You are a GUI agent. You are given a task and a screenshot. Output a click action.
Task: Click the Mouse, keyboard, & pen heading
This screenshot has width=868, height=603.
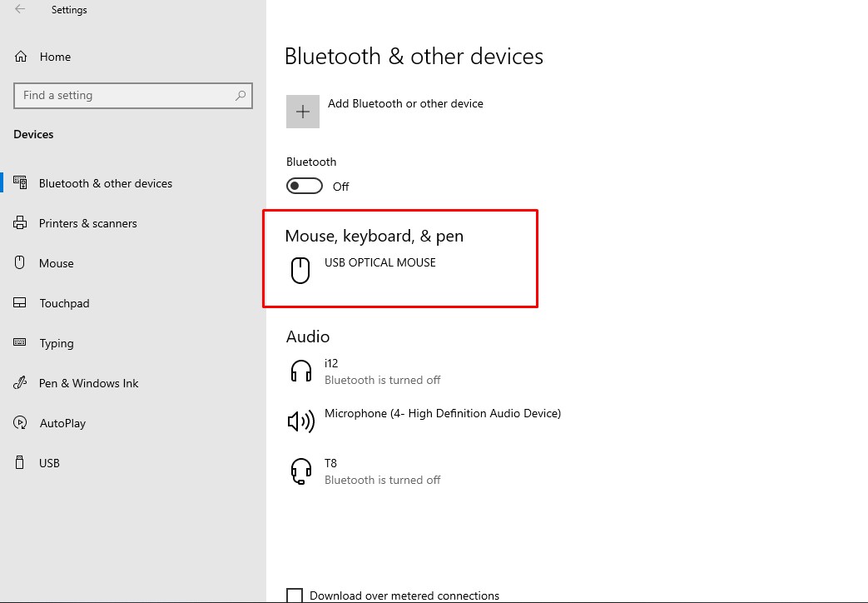pos(374,236)
